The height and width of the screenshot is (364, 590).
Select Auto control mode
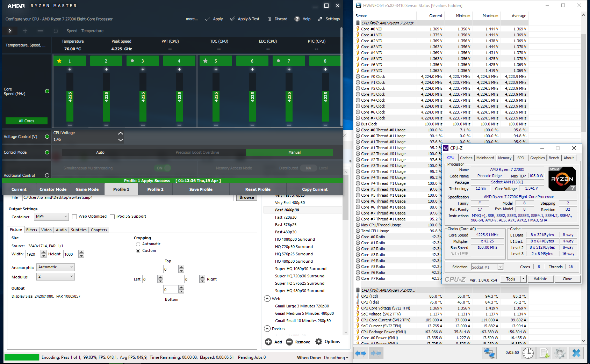[100, 152]
